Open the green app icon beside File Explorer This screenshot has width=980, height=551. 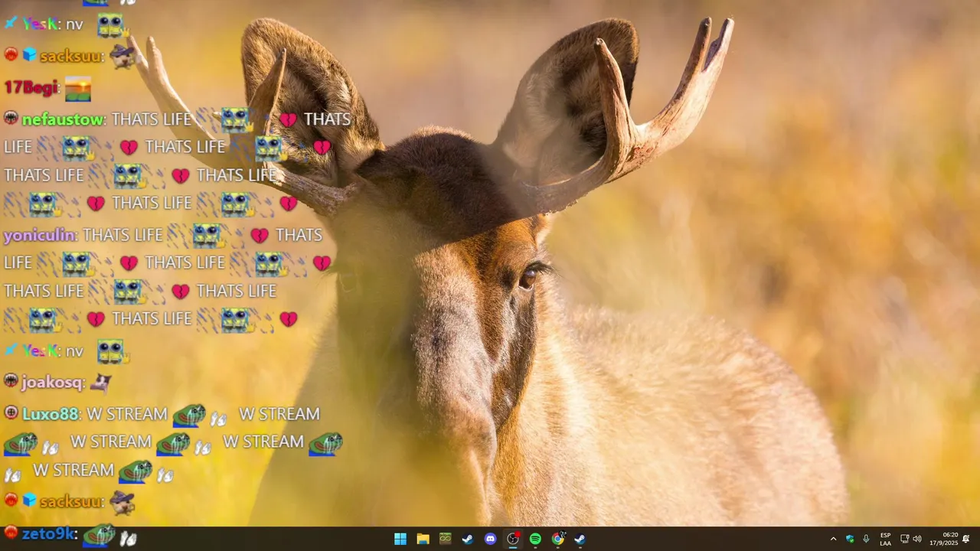coord(445,539)
